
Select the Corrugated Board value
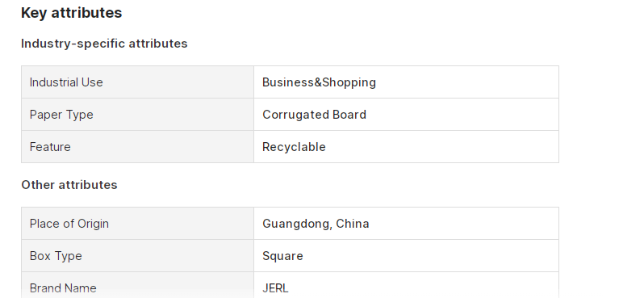coord(314,115)
